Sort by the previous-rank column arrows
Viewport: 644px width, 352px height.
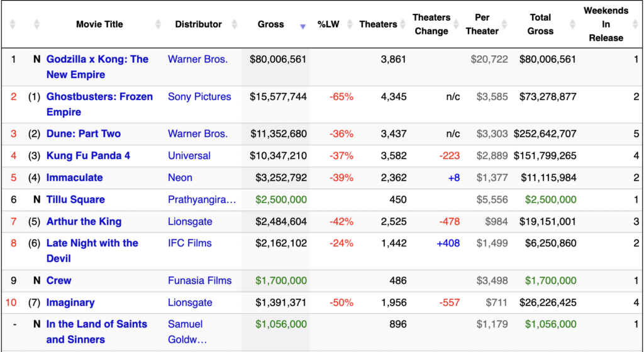pos(36,25)
